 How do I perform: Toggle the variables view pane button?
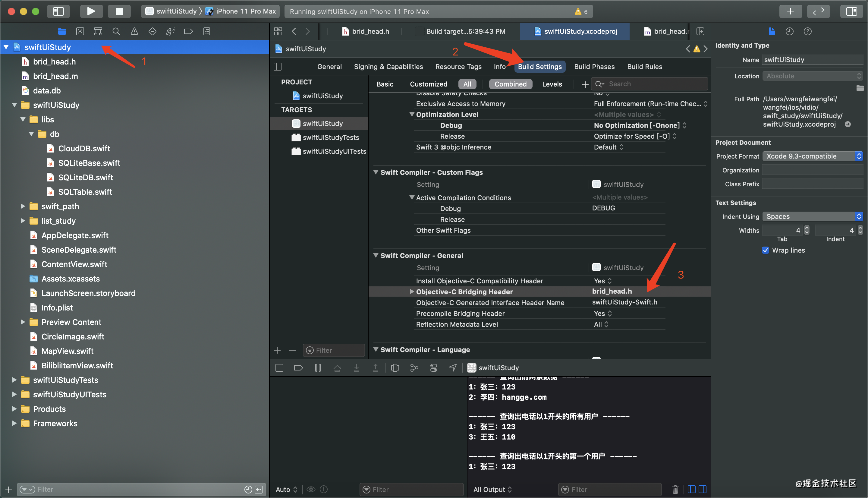[x=691, y=490]
